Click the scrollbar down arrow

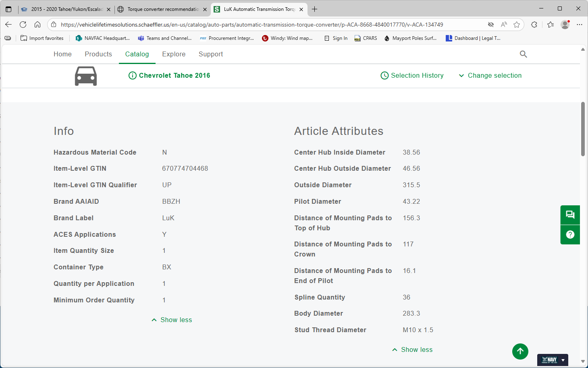pos(583,362)
